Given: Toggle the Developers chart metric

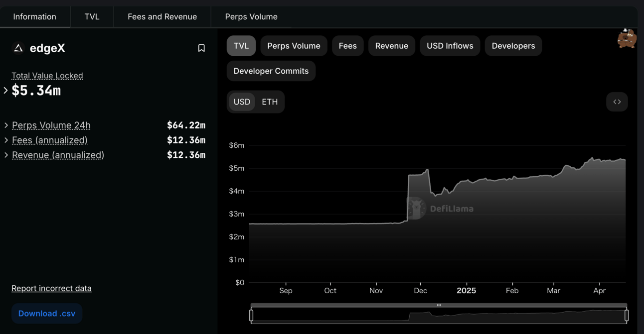Looking at the screenshot, I should (513, 46).
